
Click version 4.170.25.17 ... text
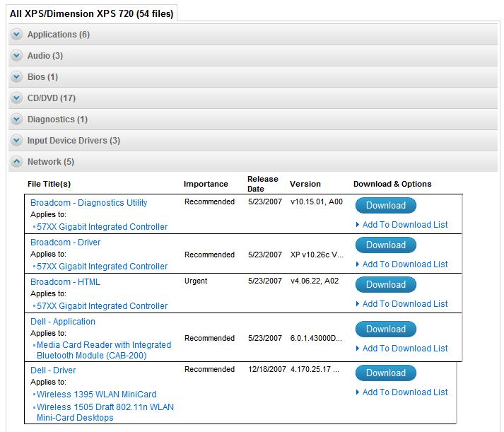(315, 369)
